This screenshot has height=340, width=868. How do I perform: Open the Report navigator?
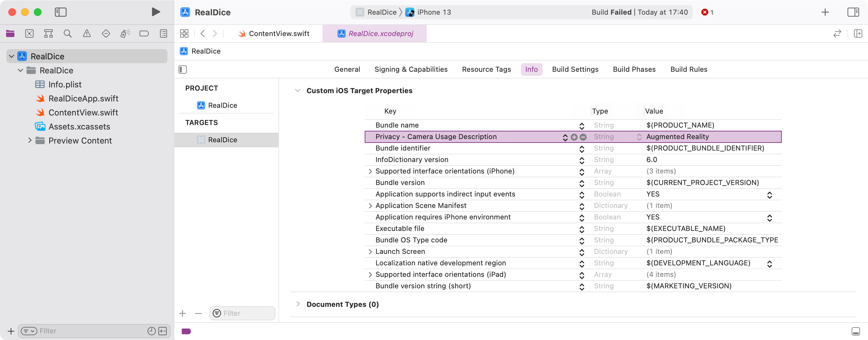164,34
